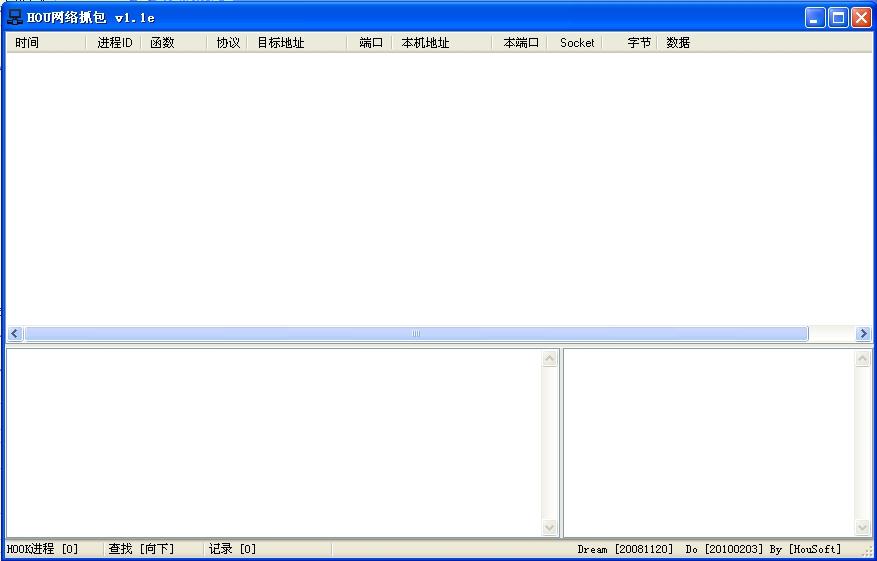Minimize the HOU网络抓包 window
This screenshot has height=561, width=877.
(815, 17)
